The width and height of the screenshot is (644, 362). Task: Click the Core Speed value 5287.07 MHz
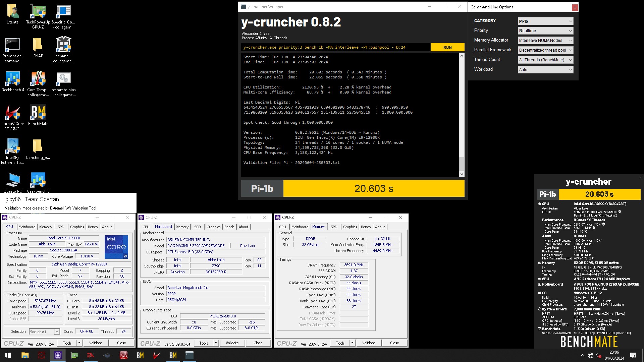point(45,301)
